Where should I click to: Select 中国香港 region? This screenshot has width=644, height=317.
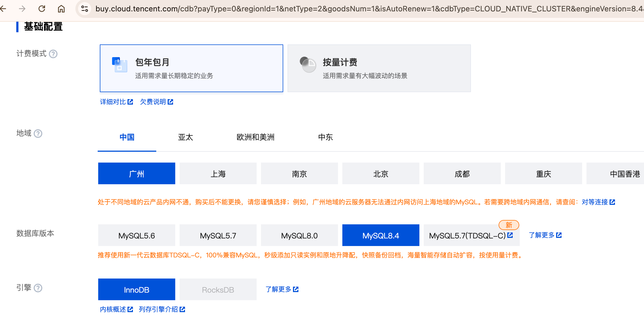615,173
